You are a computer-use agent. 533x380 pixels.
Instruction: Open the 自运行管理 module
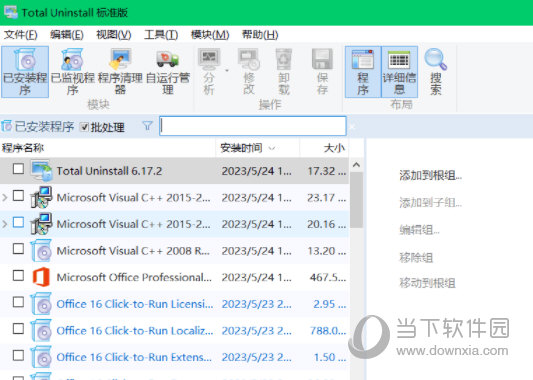(168, 72)
